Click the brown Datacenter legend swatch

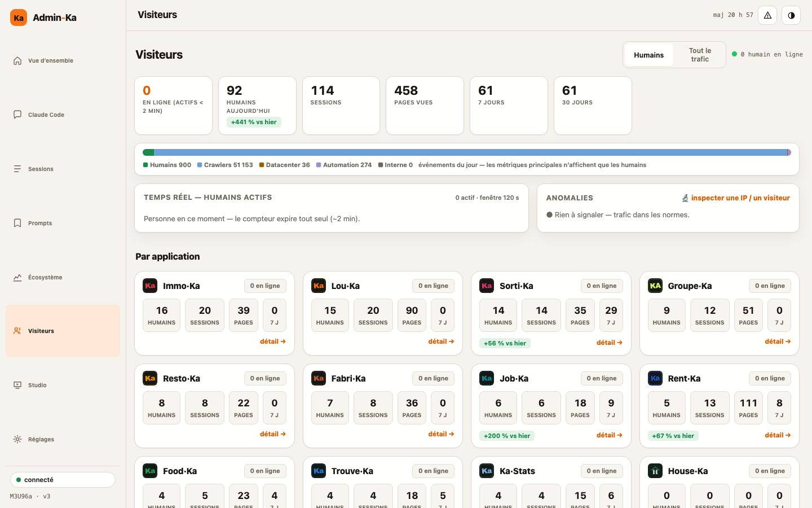[x=262, y=165]
